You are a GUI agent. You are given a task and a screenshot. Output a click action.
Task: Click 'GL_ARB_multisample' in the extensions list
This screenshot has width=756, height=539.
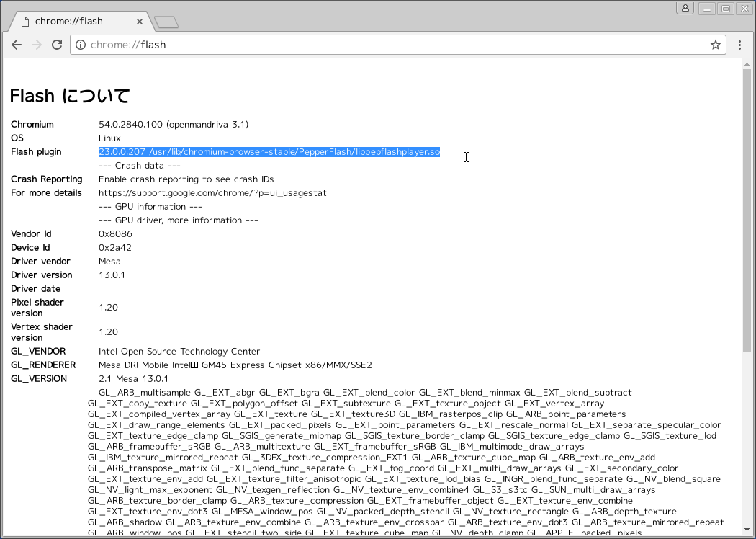[x=145, y=393]
